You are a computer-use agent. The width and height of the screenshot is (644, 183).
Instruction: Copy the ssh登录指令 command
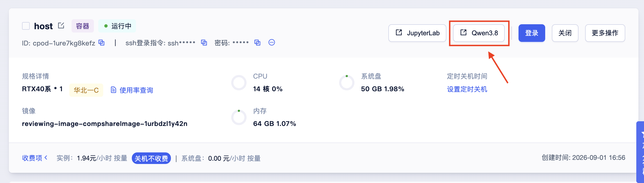pyautogui.click(x=204, y=43)
